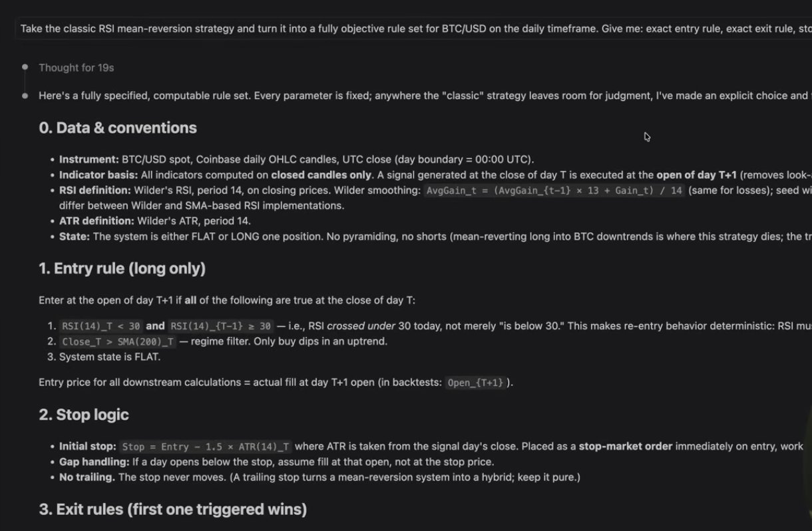Screen dimensions: 812x531
Task: Click the "2. Stop logic" heading
Action: [x=84, y=415]
